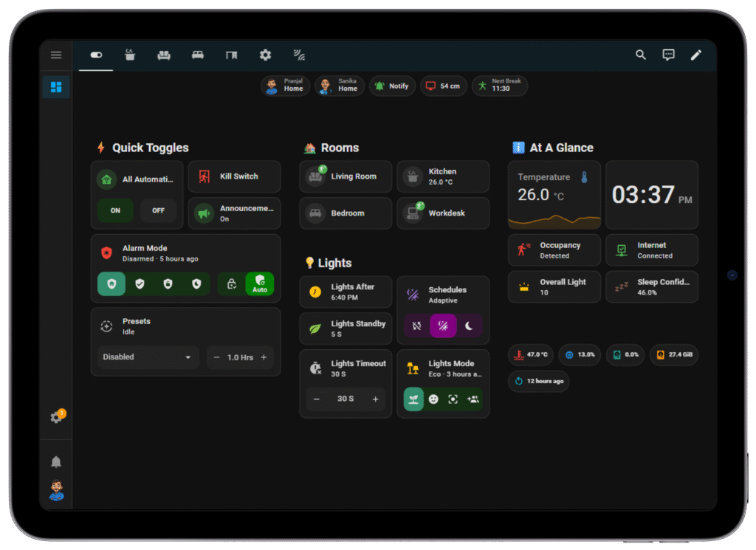Open the assist chat icon
The image size is (756, 550).
point(668,55)
